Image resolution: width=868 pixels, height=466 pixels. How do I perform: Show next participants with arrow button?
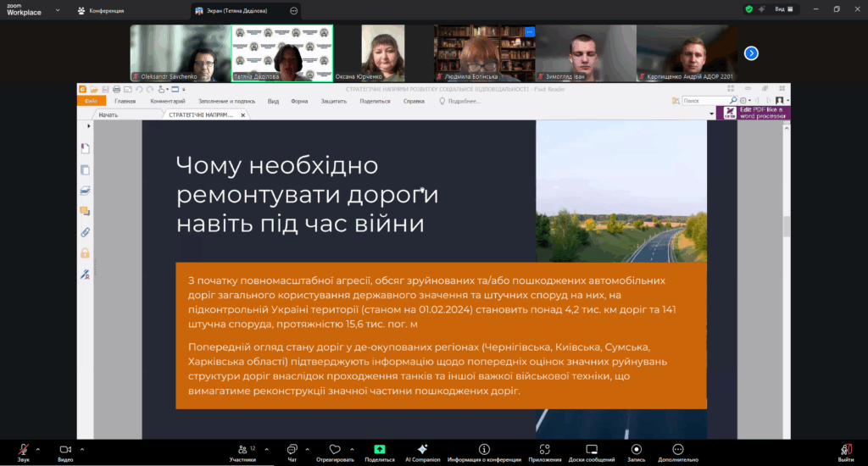pyautogui.click(x=751, y=53)
